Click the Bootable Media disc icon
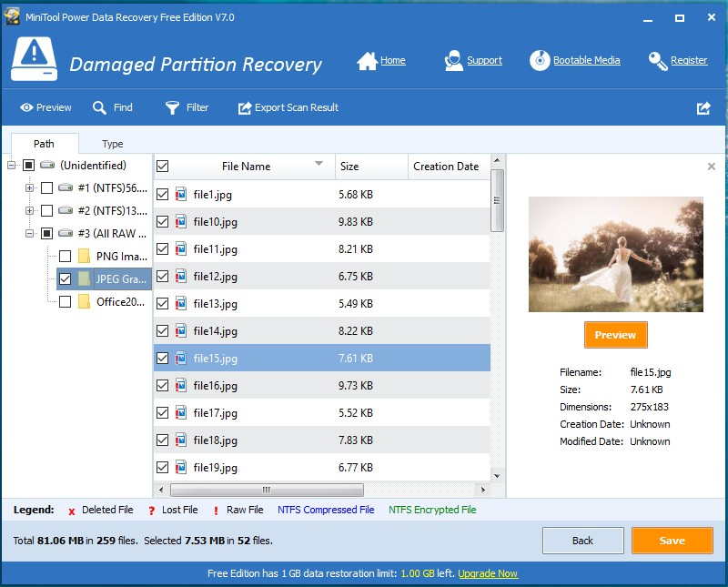 [x=540, y=60]
